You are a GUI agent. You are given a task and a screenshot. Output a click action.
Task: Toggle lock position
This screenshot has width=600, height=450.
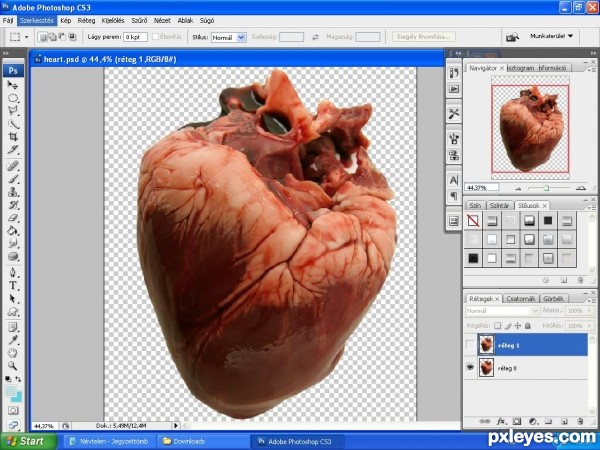point(518,326)
